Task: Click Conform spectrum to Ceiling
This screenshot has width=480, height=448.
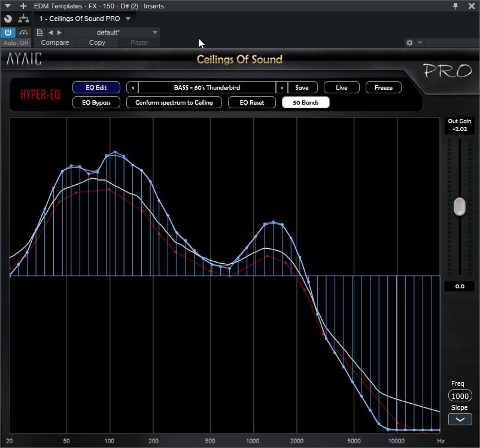Action: (174, 102)
